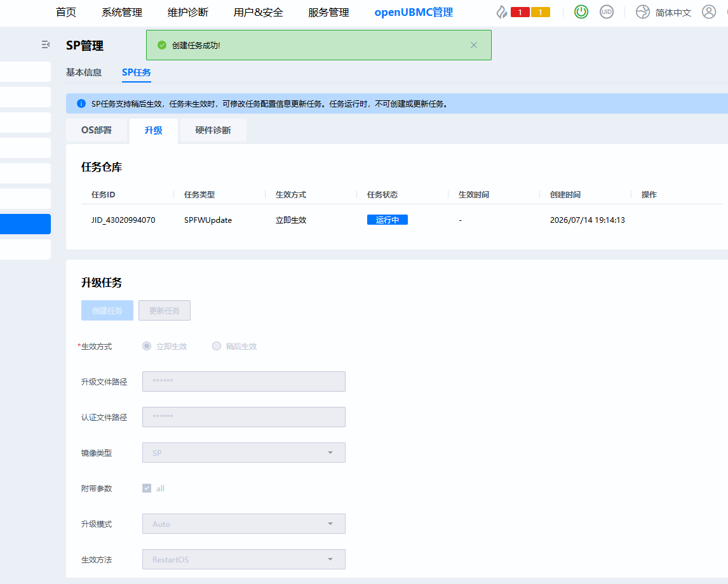
Task: Open the yellow warning alarm badge
Action: (x=541, y=13)
